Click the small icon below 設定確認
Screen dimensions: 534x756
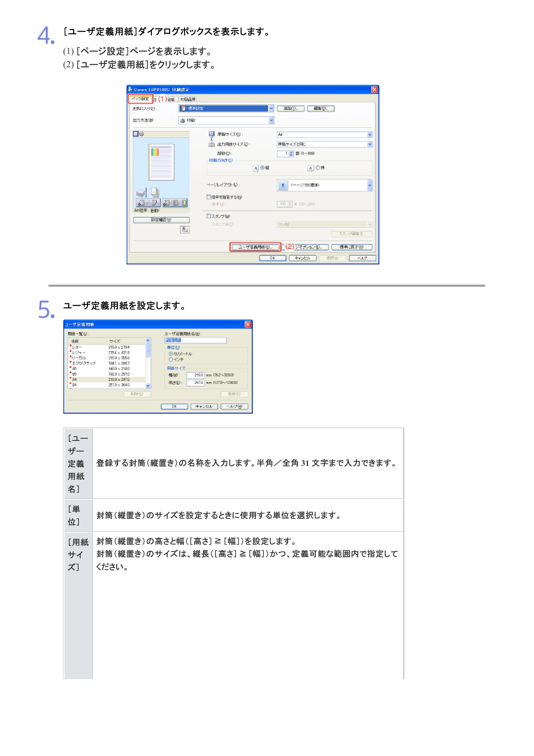[x=184, y=229]
